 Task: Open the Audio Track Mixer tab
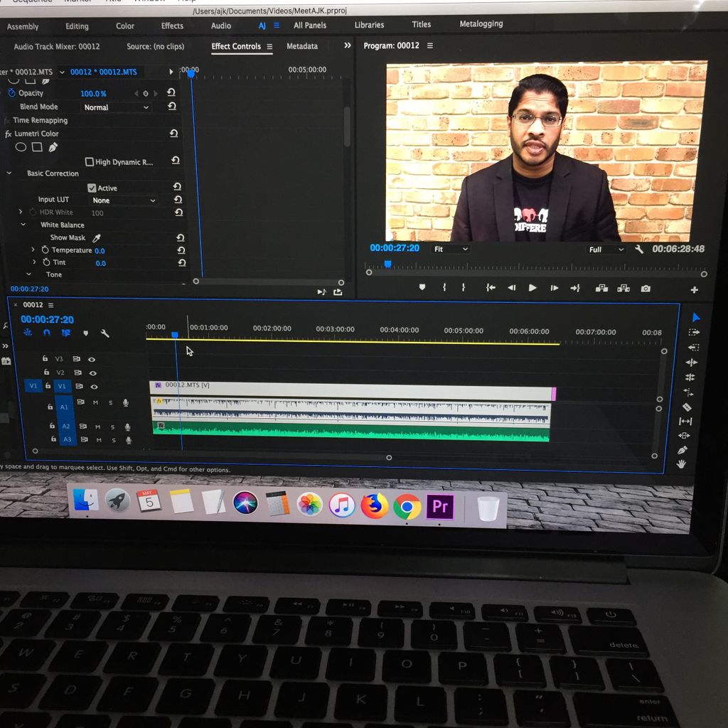[57, 46]
